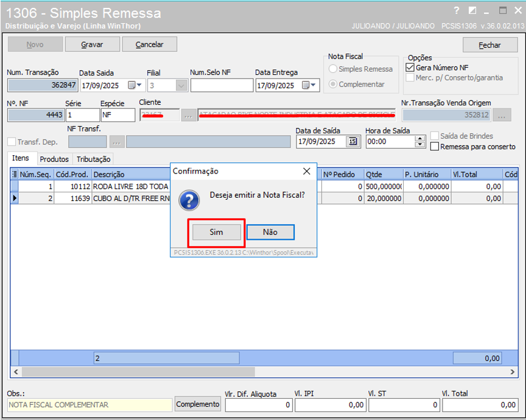Switch to the Itens tab
The height and width of the screenshot is (420, 526).
pos(21,158)
